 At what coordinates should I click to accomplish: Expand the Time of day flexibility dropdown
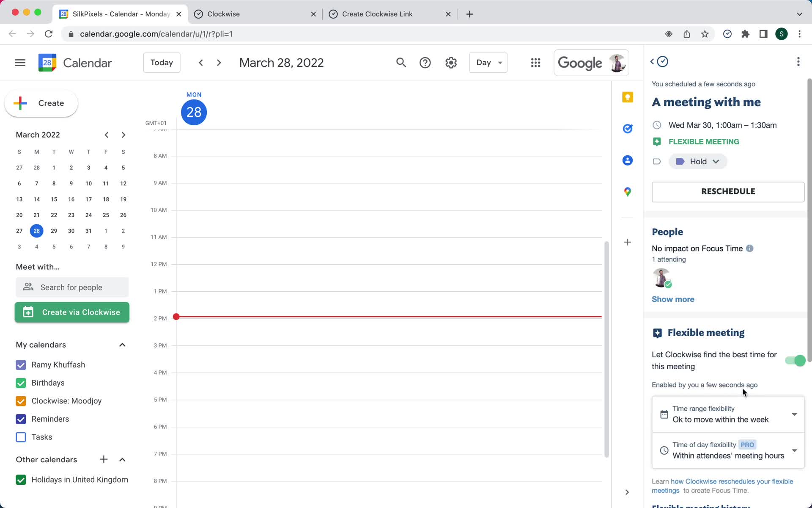[x=794, y=450]
